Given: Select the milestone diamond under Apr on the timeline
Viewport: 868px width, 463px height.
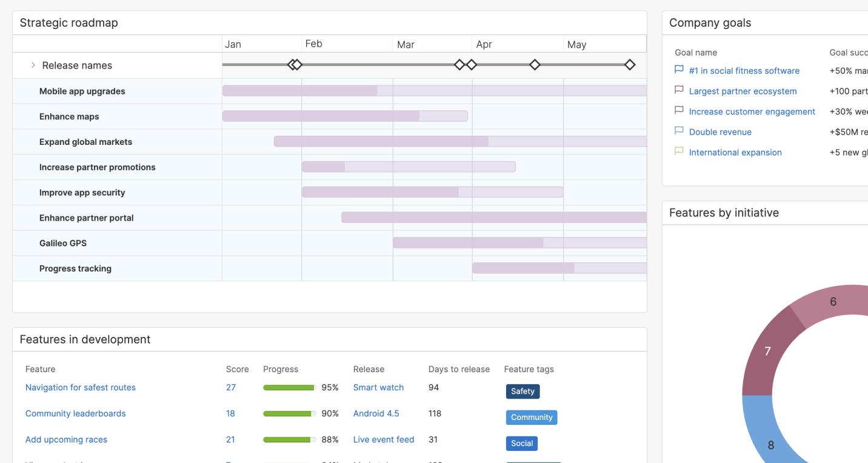Looking at the screenshot, I should [535, 64].
